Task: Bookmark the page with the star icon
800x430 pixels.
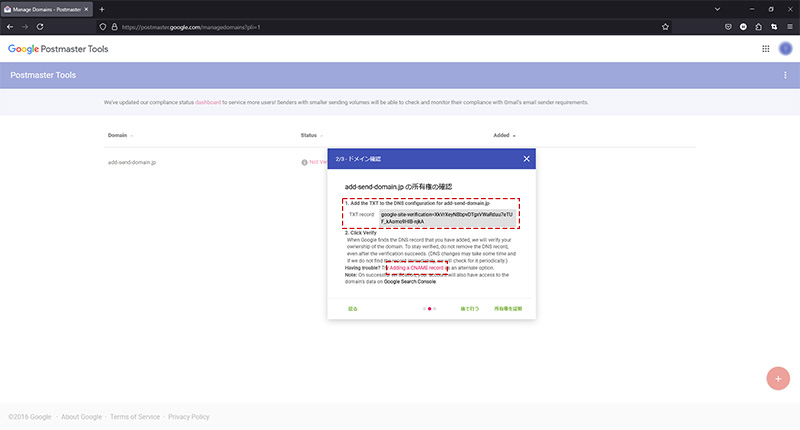Action: point(665,27)
